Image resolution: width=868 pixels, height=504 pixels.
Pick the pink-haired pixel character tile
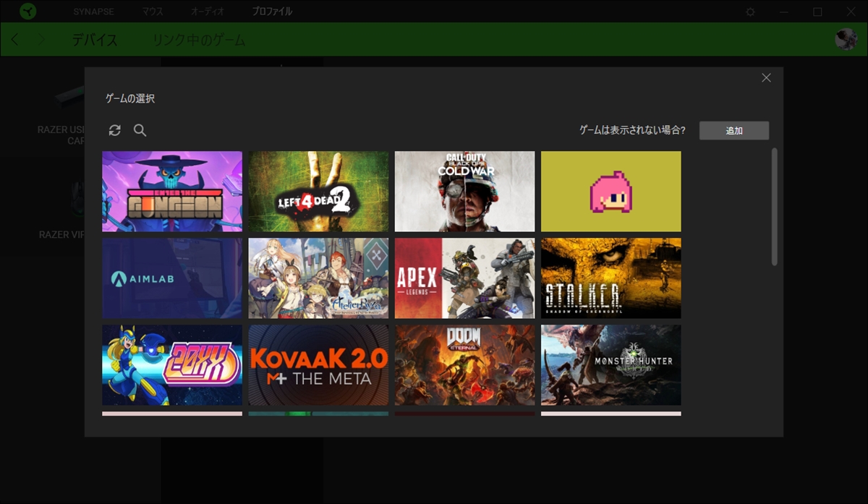tap(610, 191)
